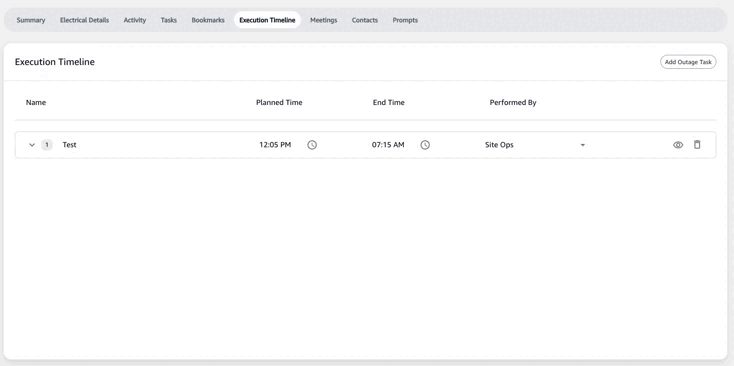Open the Site Ops performed-by dropdown

click(535, 145)
